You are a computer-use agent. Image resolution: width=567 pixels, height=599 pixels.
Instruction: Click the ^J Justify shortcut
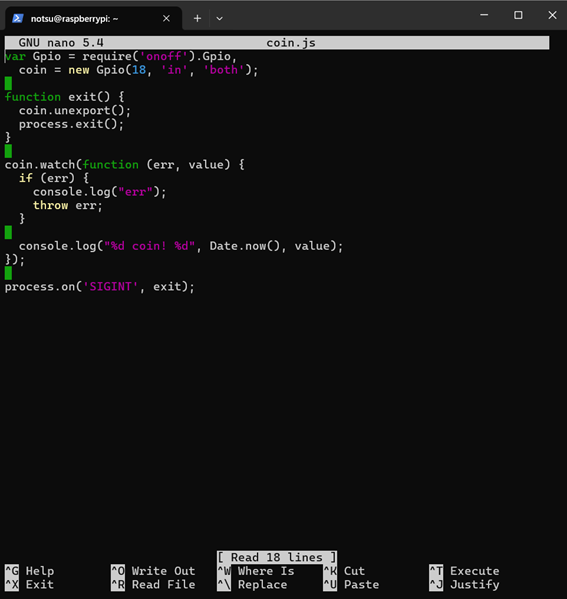click(x=464, y=584)
